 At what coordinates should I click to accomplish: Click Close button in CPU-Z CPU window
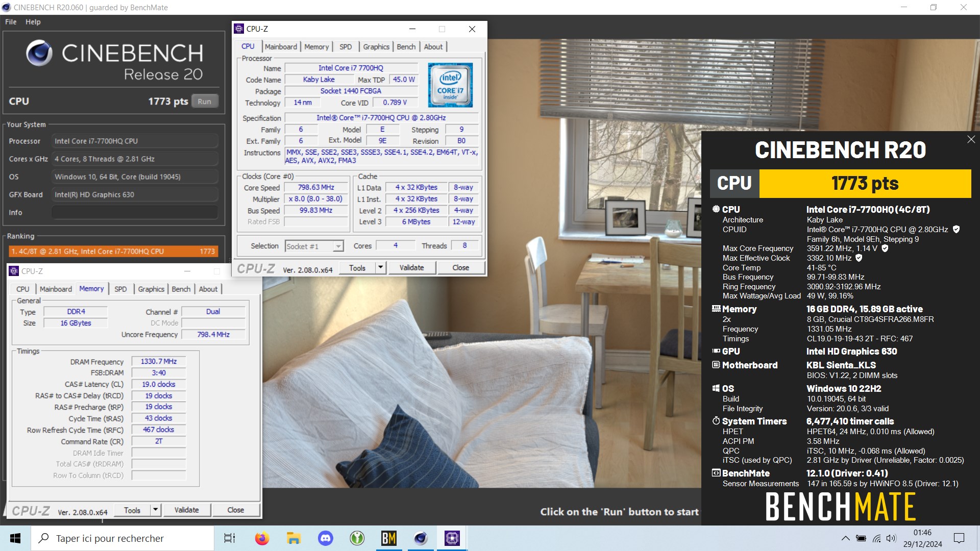coord(461,267)
